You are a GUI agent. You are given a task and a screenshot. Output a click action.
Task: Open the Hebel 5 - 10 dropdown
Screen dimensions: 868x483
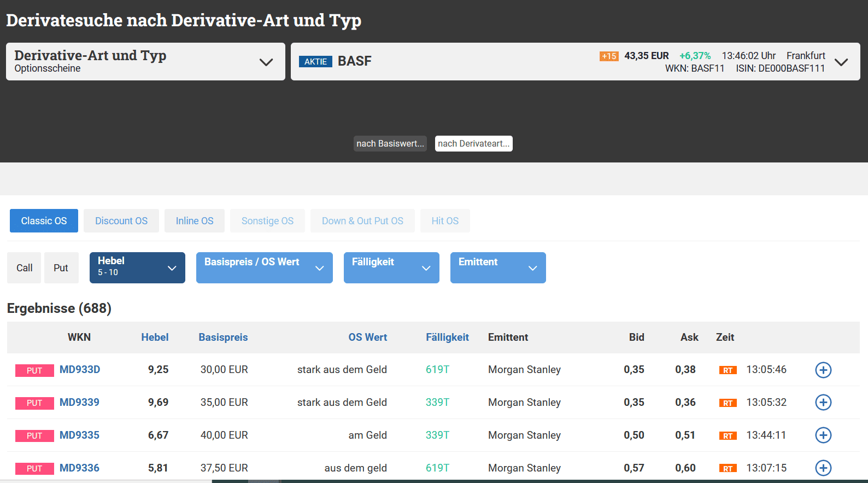click(x=137, y=268)
